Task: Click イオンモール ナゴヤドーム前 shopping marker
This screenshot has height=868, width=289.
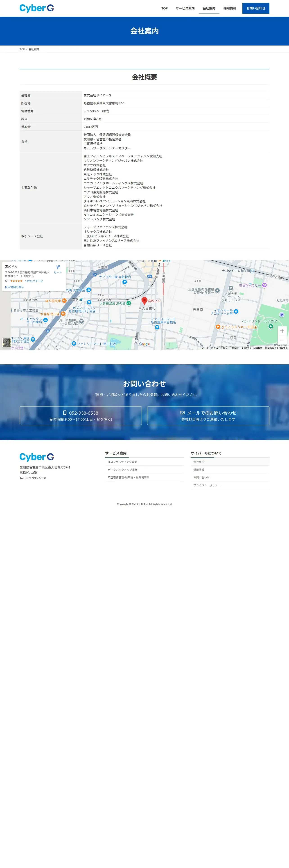Action: coord(236,311)
